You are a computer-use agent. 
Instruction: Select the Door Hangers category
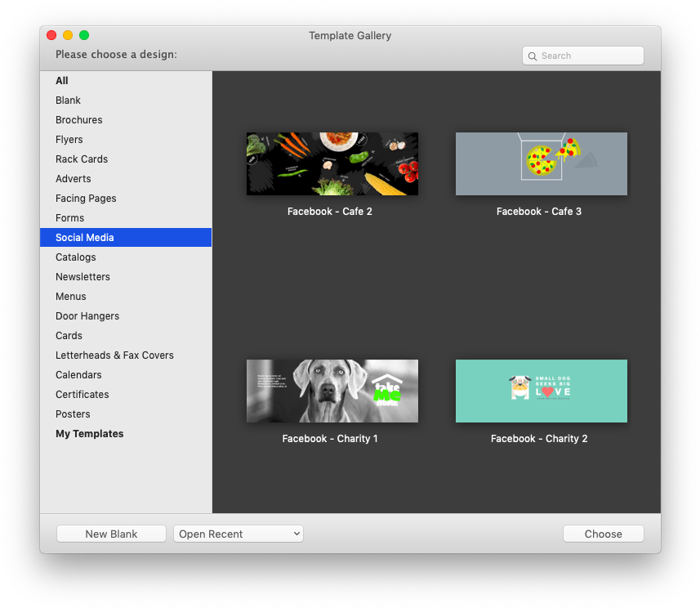pyautogui.click(x=87, y=316)
